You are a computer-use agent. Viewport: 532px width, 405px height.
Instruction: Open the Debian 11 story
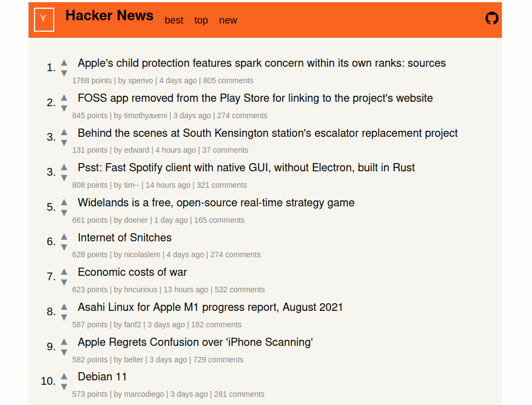click(x=102, y=377)
